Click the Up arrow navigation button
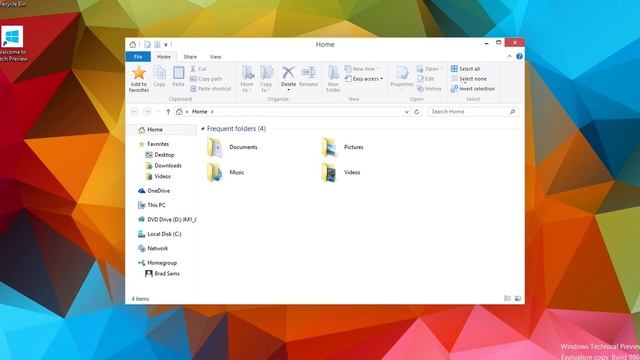Screen dimensions: 640x360 coord(168,111)
